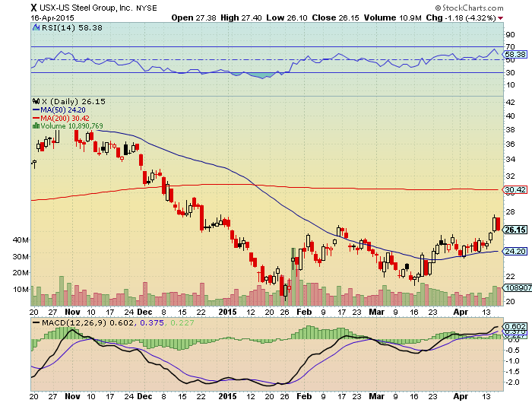
Task: Click the '10M' volume axis label
Action: 21,289
